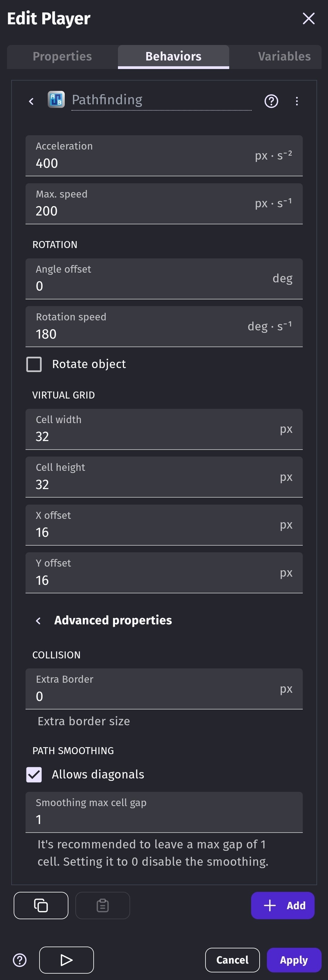This screenshot has height=980, width=328.
Task: Select the Behaviors tab
Action: (173, 56)
